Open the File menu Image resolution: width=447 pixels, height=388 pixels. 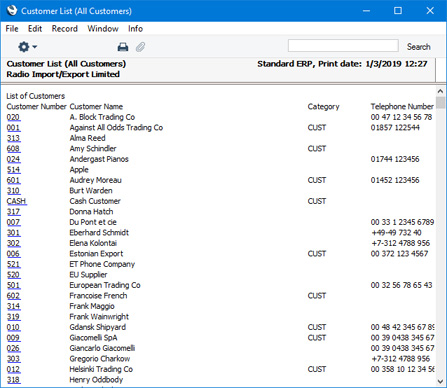coord(12,29)
